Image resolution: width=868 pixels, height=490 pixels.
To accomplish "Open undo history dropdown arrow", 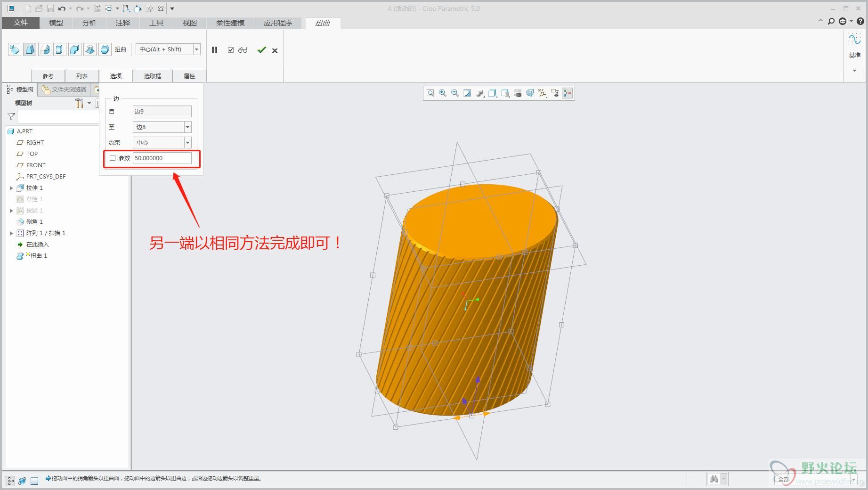I will click(x=71, y=8).
